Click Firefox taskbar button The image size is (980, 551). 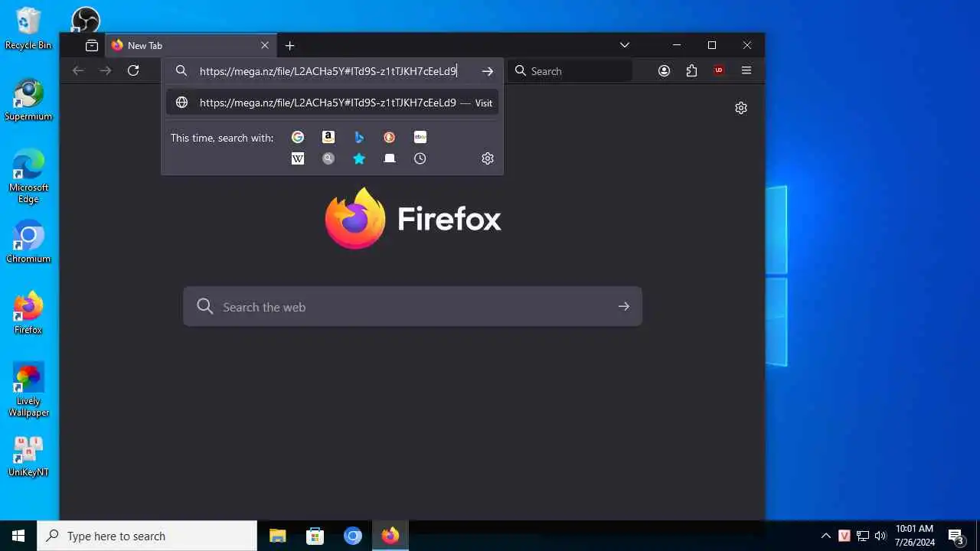tap(390, 536)
